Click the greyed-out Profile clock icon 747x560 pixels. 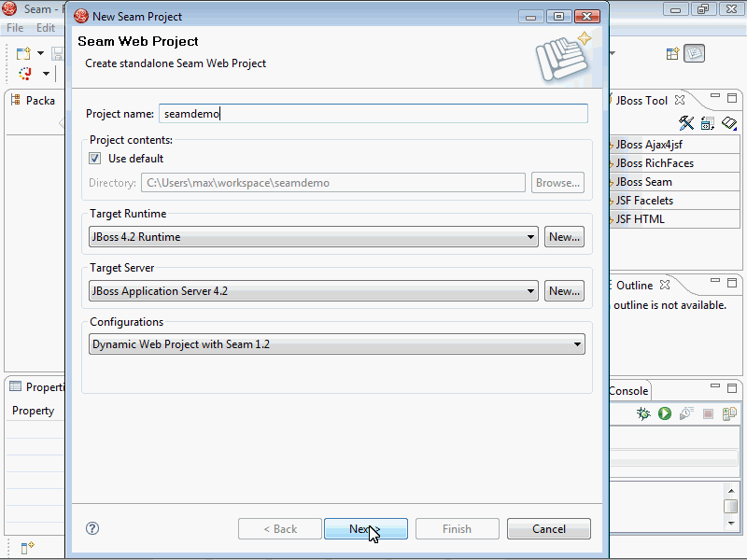coord(686,413)
